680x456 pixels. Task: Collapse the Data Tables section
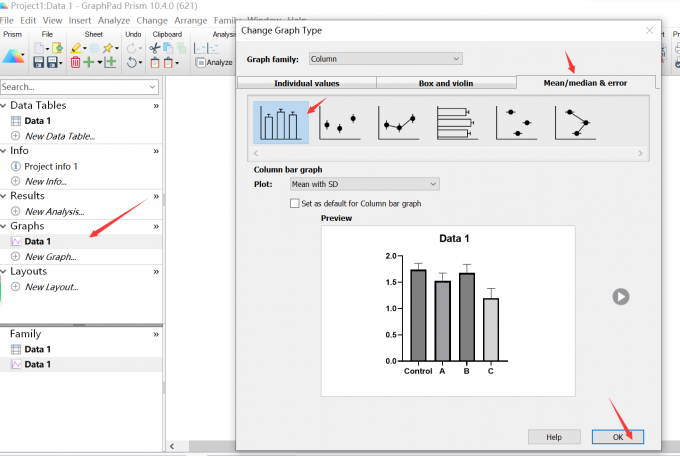(155, 105)
